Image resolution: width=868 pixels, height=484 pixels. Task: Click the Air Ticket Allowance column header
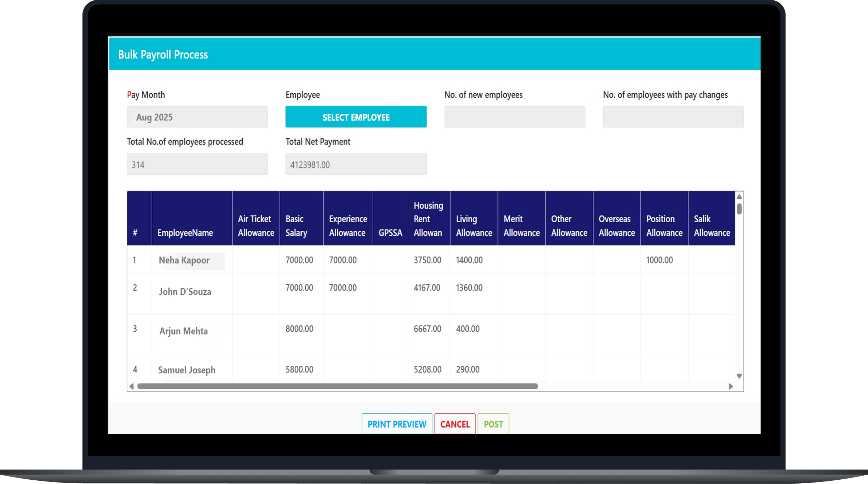(x=256, y=218)
